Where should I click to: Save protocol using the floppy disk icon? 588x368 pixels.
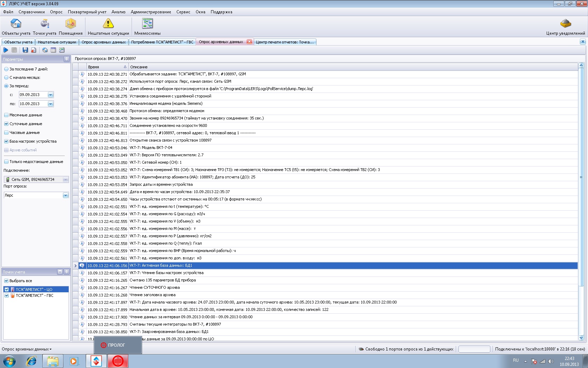point(25,50)
